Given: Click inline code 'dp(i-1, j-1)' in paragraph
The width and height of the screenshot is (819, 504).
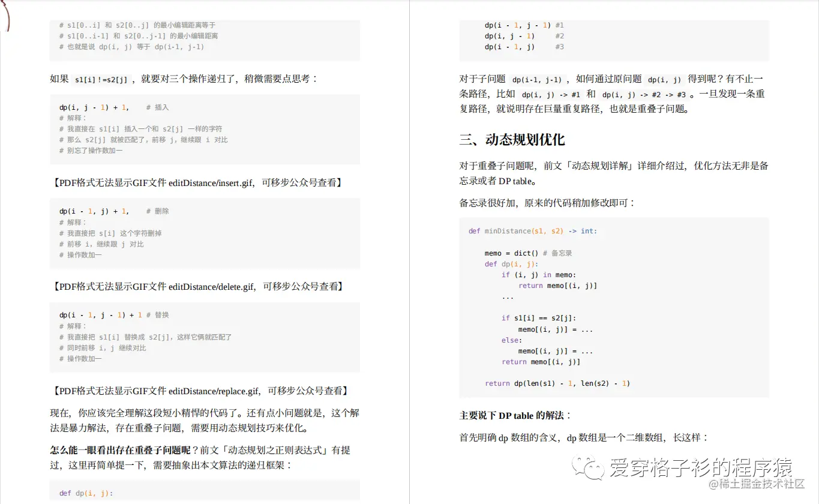Looking at the screenshot, I should click(537, 80).
